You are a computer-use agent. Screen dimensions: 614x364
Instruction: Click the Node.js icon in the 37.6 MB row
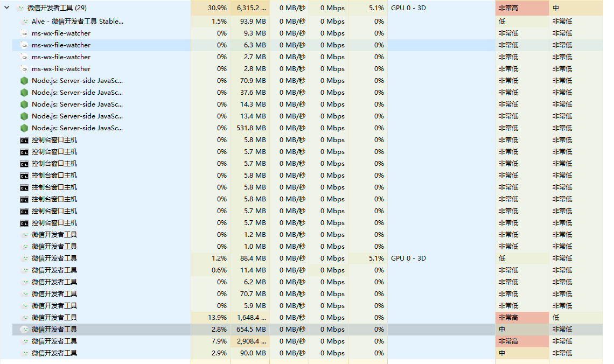(x=24, y=93)
